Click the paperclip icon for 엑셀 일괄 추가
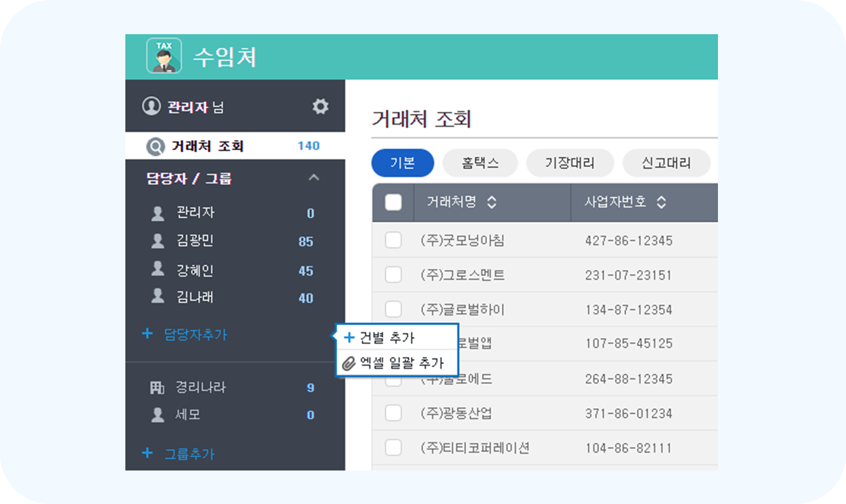 click(349, 363)
